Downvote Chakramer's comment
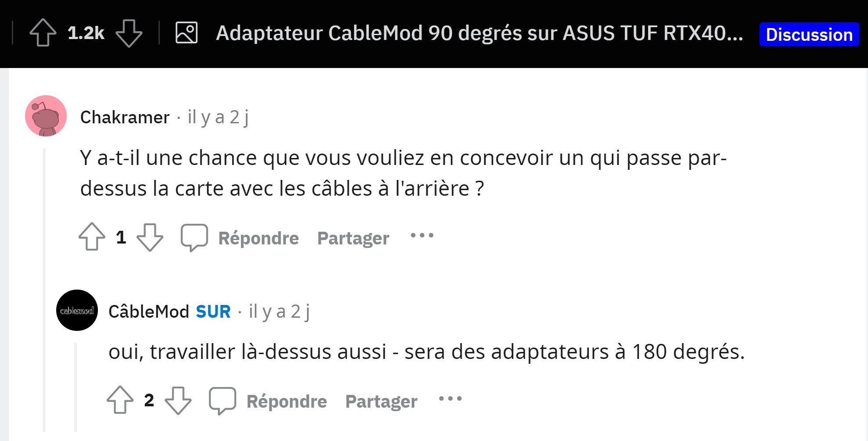The height and width of the screenshot is (441, 868). tap(150, 237)
